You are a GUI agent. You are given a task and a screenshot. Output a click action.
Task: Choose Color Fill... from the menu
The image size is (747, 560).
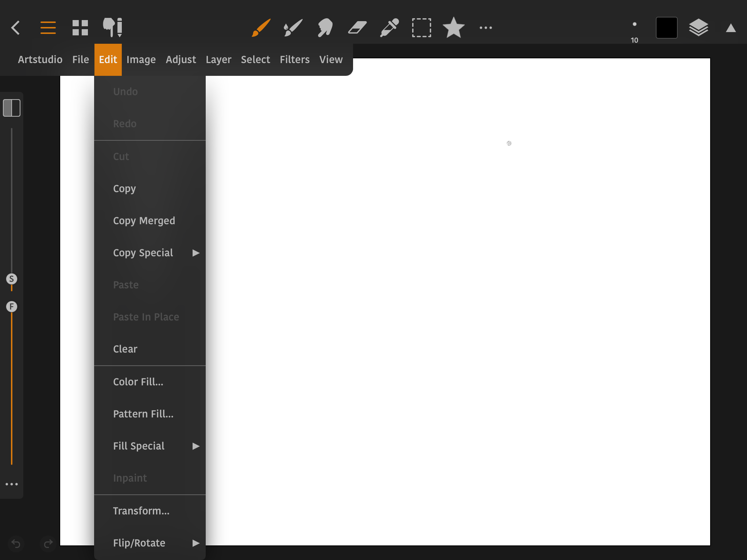click(x=138, y=382)
